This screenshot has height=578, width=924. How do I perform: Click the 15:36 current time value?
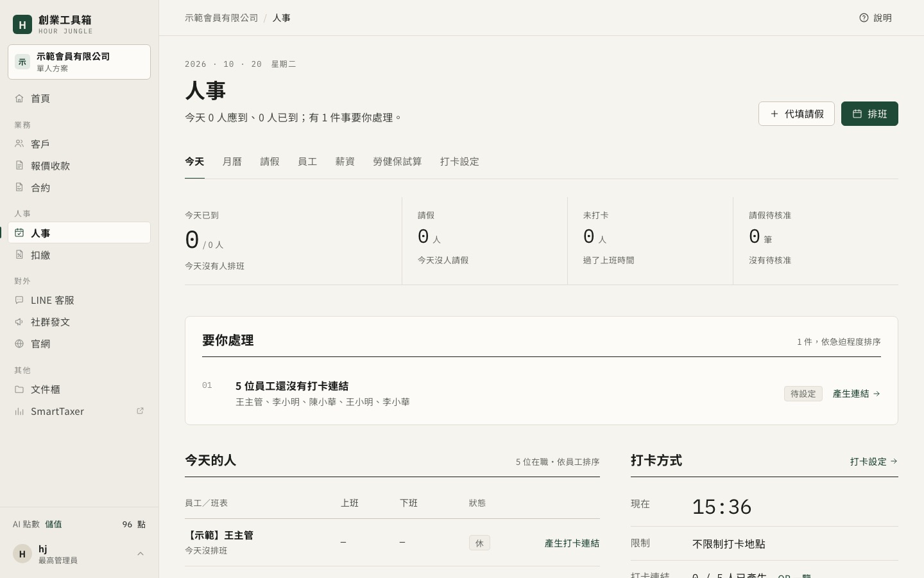[x=722, y=507]
